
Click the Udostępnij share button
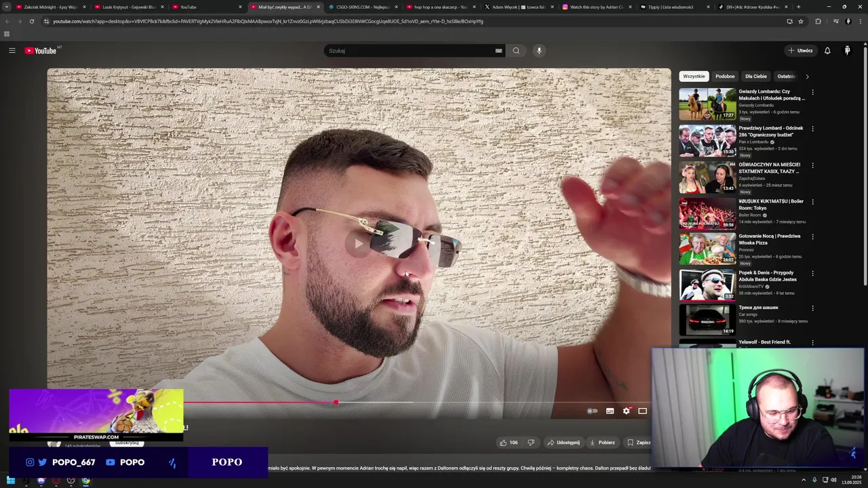click(x=564, y=443)
